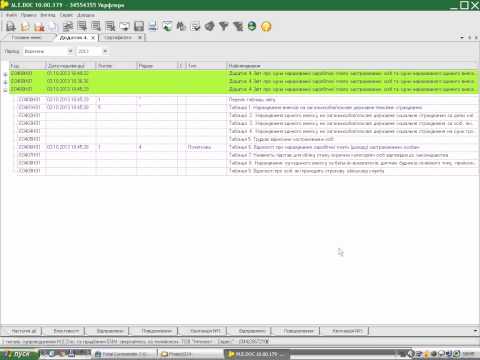Switch to the Proekt2014 folder taskbar button
The image size is (480, 360).
click(x=190, y=354)
